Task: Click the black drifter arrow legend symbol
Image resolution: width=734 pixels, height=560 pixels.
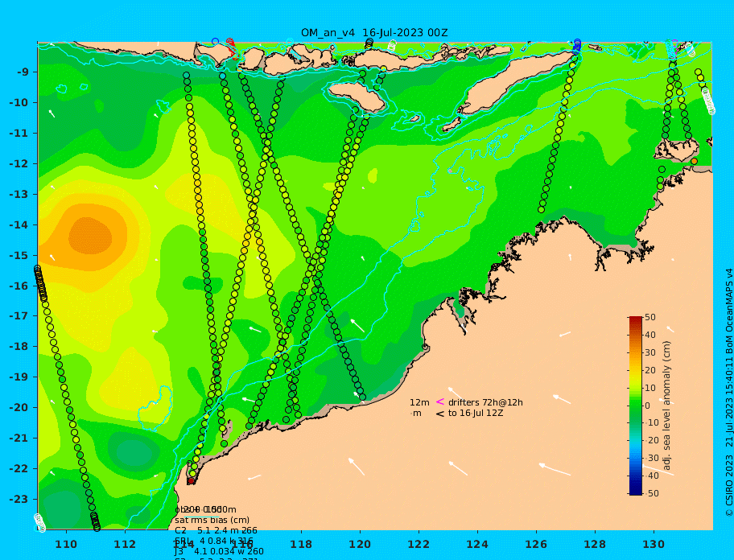Action: click(440, 414)
